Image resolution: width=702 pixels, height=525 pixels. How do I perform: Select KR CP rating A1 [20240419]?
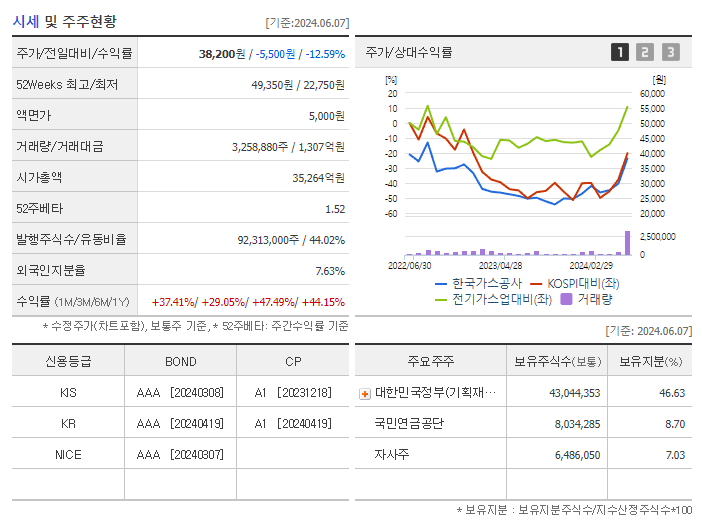pyautogui.click(x=293, y=424)
